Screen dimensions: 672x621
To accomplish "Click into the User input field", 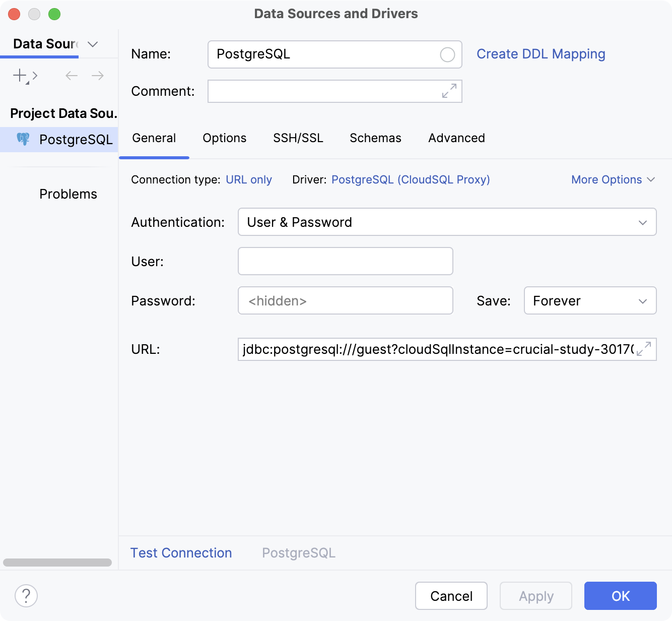I will 345,261.
